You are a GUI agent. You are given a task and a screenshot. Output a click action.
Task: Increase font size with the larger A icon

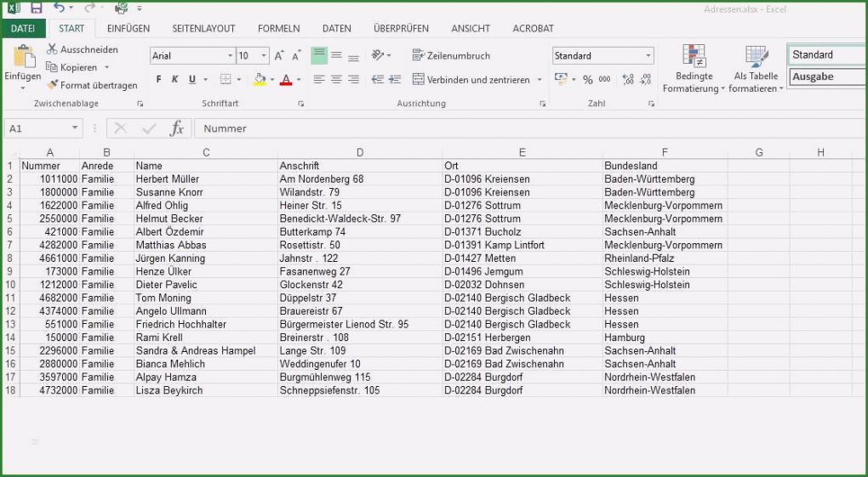[279, 56]
